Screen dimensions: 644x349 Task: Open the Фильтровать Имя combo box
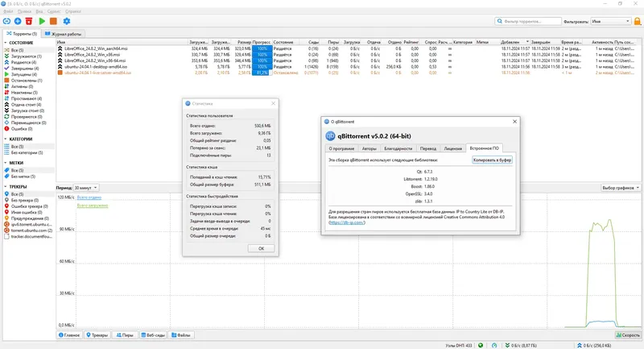click(x=610, y=22)
